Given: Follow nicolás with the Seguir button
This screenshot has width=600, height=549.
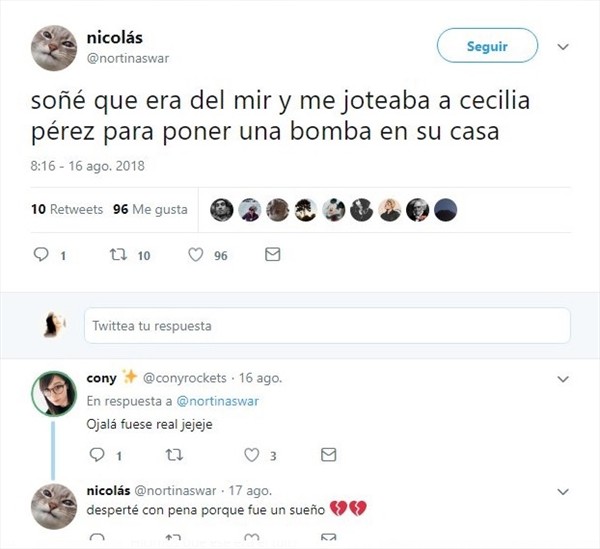Looking at the screenshot, I should (487, 46).
